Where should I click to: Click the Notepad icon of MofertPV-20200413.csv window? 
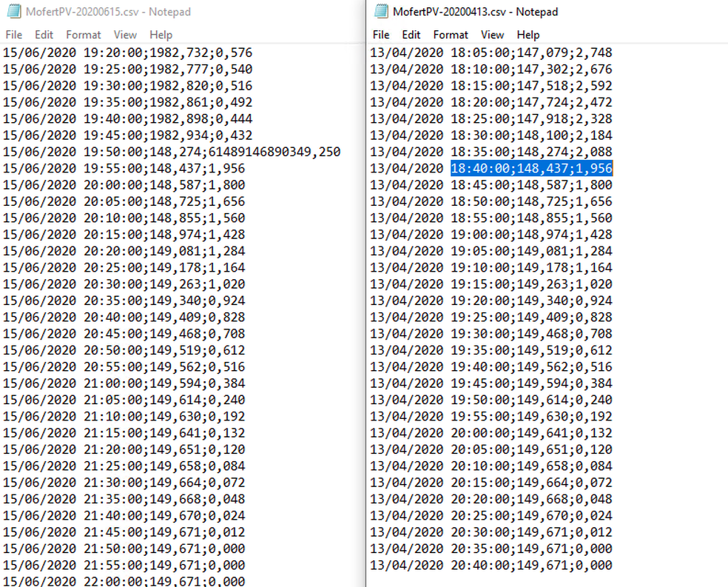[x=381, y=11]
